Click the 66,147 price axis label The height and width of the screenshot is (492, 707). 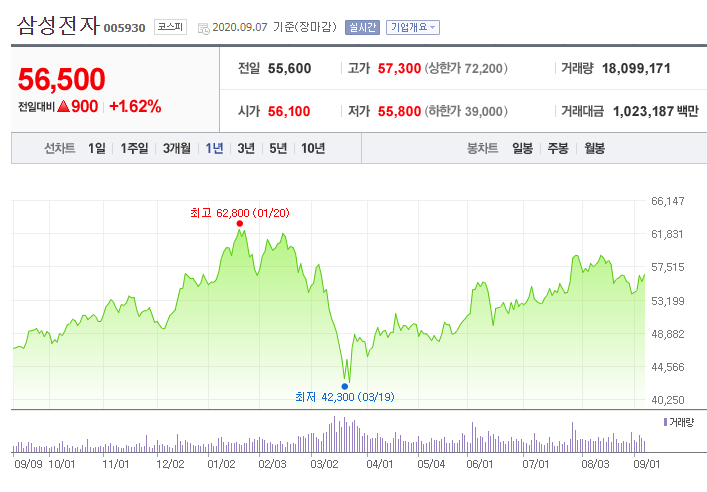tap(668, 201)
